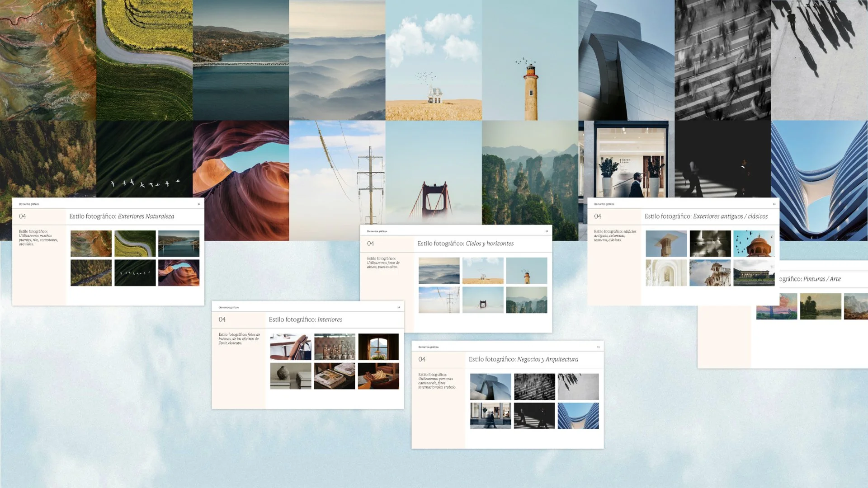Pick wheat field house thumbnail in Cielos card
868x488 pixels.
[483, 271]
